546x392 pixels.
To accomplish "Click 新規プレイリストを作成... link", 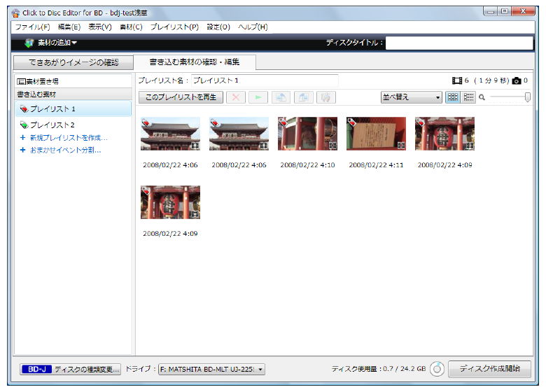I will tap(69, 138).
